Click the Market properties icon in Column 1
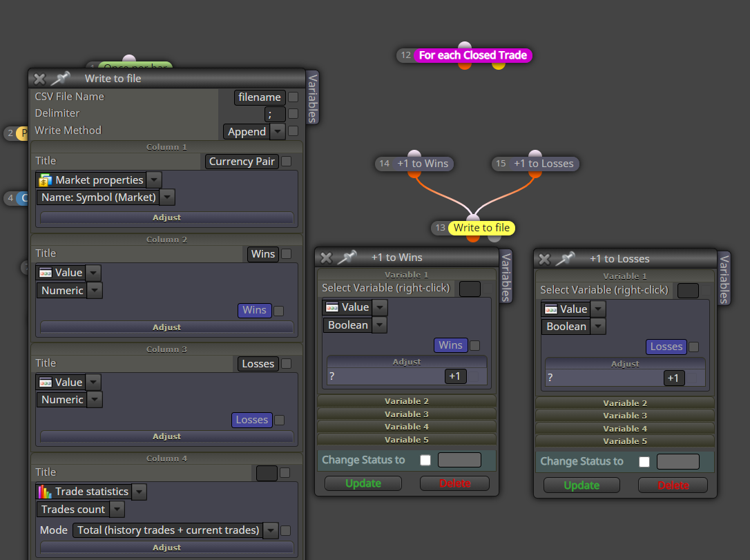750x560 pixels. [x=46, y=180]
